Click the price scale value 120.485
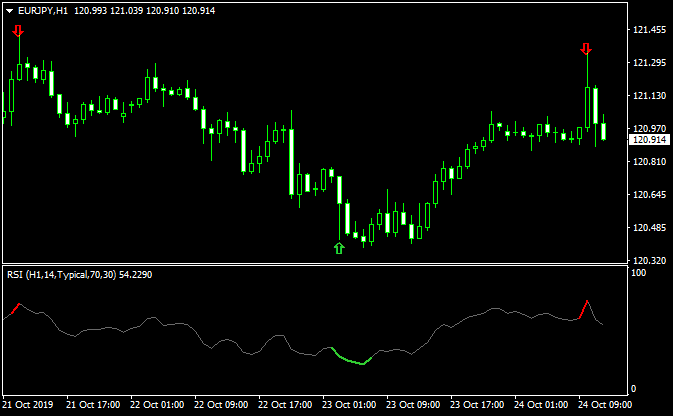 pyautogui.click(x=650, y=228)
